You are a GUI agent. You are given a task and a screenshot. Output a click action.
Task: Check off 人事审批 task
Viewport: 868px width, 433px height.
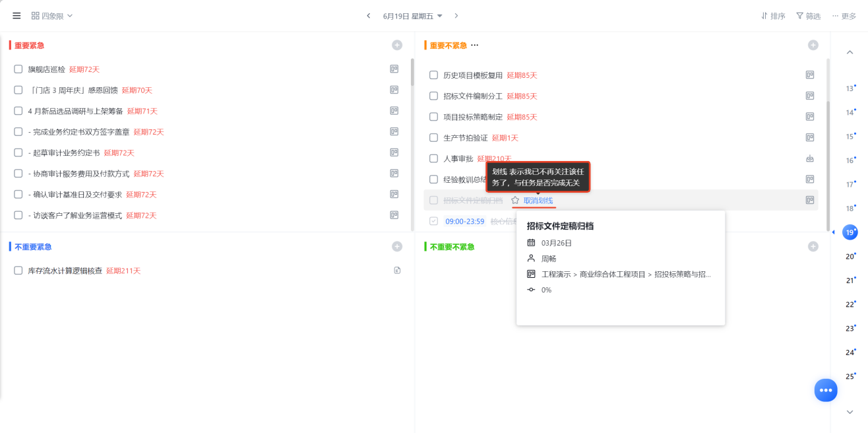pos(433,158)
